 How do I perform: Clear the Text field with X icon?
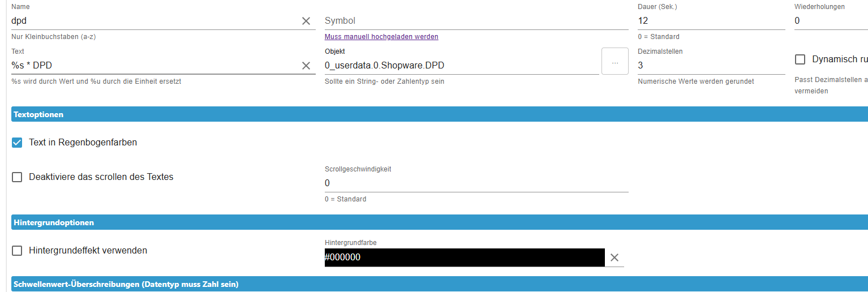(x=306, y=66)
